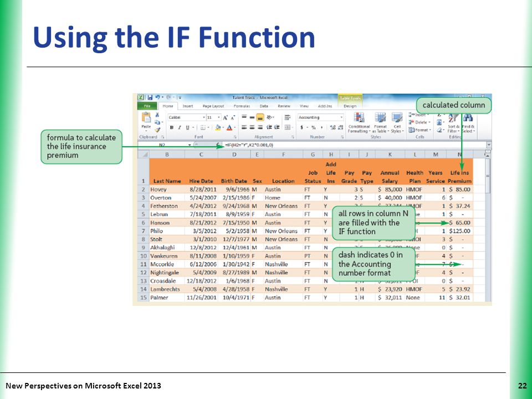Switch to the Data tab
The height and width of the screenshot is (399, 532).
[264, 106]
